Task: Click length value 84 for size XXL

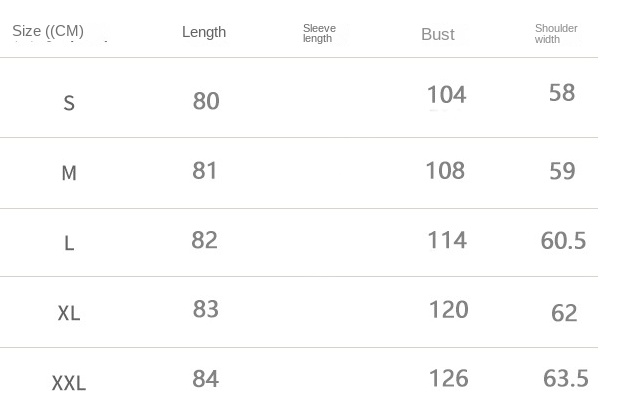Action: pyautogui.click(x=206, y=379)
